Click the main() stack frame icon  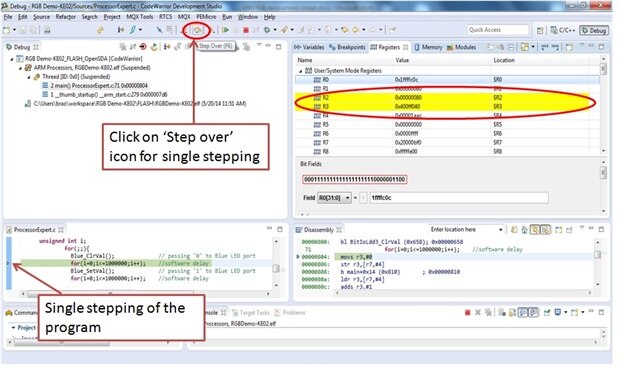(x=45, y=85)
